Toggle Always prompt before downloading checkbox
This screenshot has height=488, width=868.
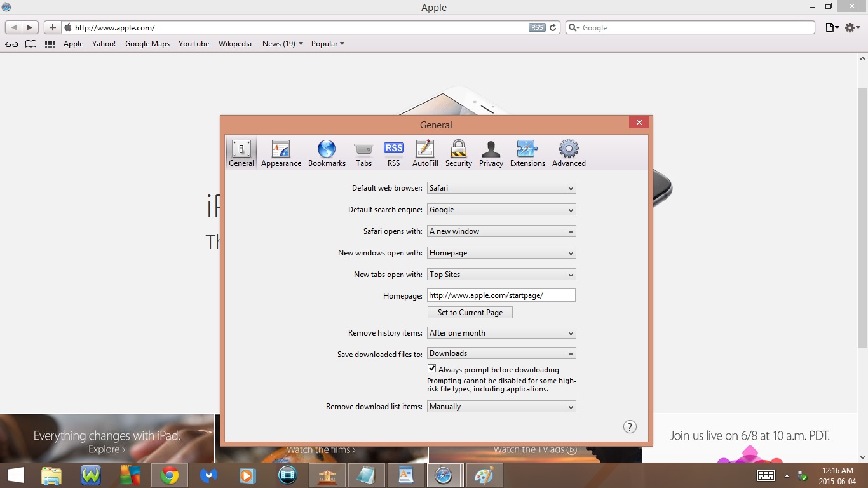click(x=432, y=369)
